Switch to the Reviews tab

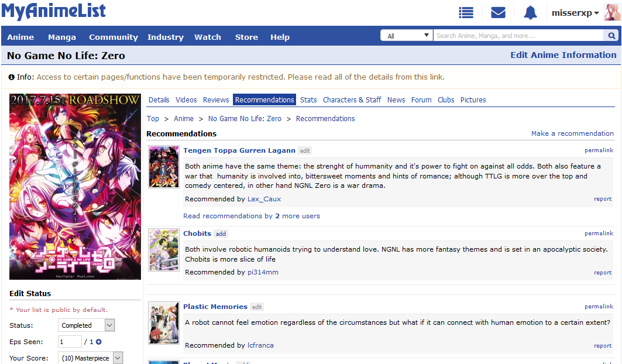(216, 100)
